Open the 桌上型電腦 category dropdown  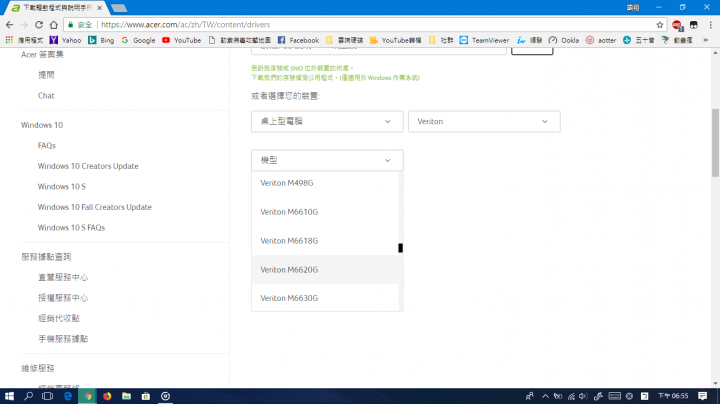pos(327,122)
